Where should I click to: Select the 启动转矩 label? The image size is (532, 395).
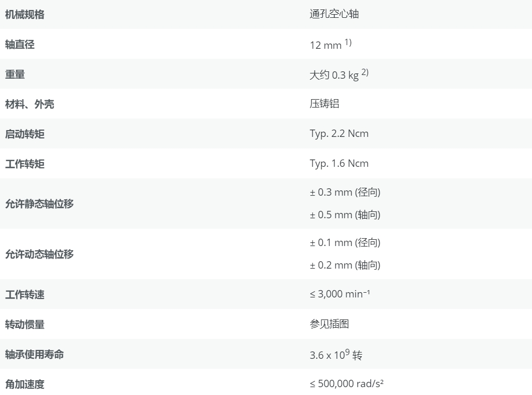(x=25, y=134)
